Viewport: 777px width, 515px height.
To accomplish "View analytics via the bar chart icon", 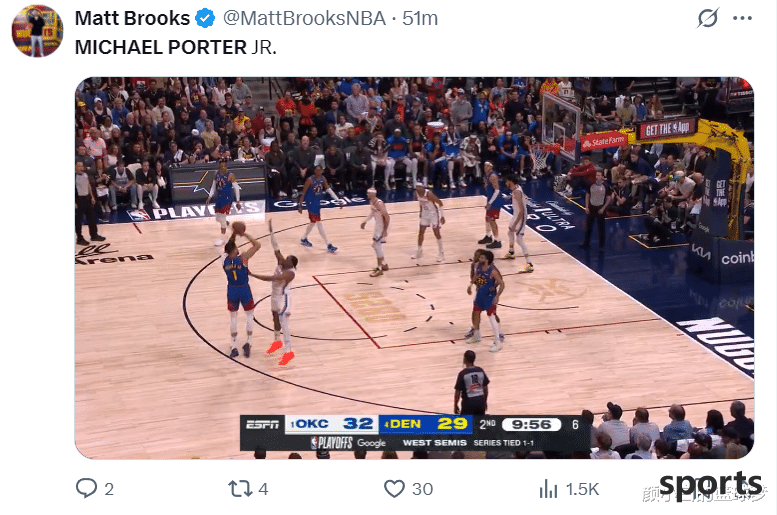I will click(548, 489).
